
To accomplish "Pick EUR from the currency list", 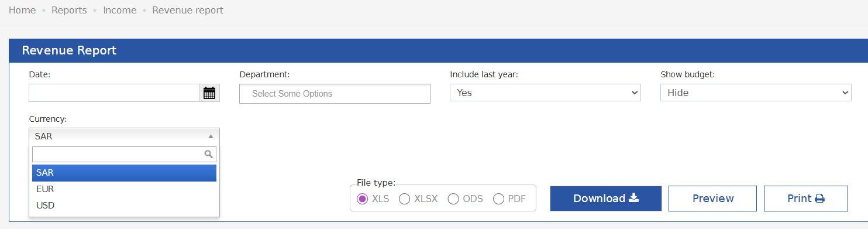I will pyautogui.click(x=124, y=189).
